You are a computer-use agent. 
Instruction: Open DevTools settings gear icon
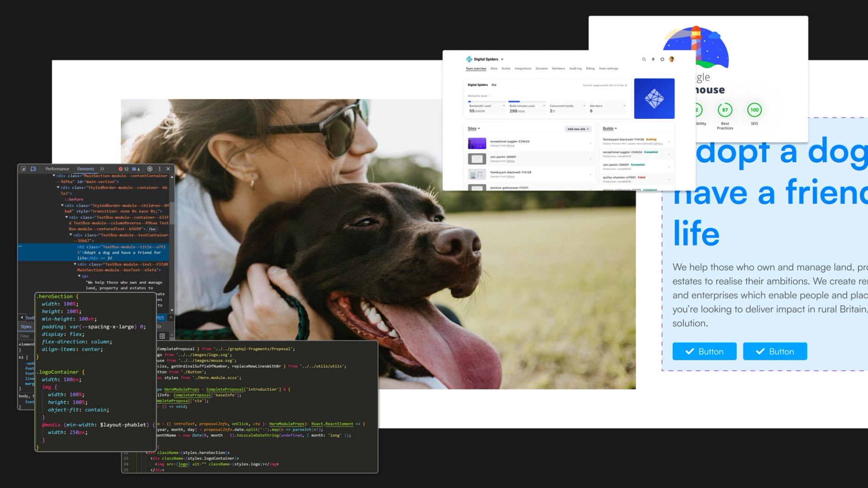(x=150, y=169)
